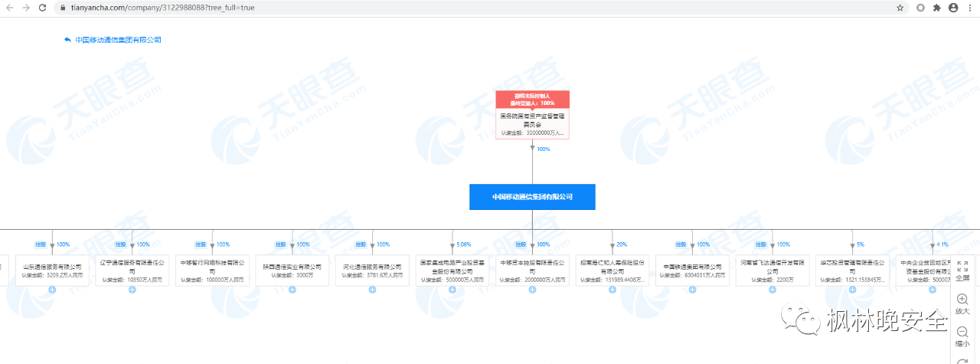Open the 辽宁通信服务有限责任公司 node

[132, 271]
